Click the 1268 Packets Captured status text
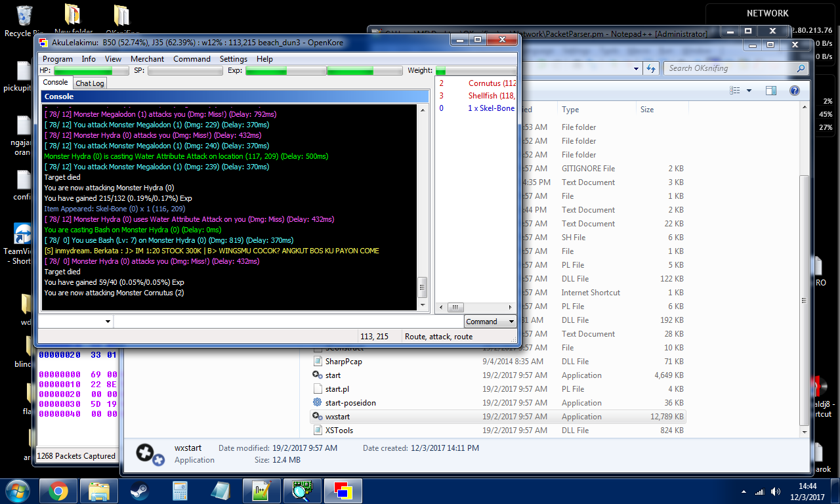Viewport: 840px width, 504px height. [x=76, y=456]
